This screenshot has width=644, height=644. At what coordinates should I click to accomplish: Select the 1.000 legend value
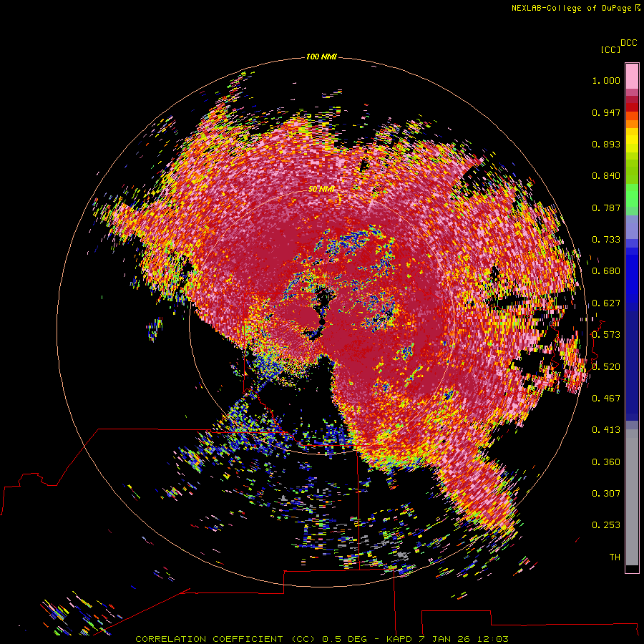click(606, 80)
